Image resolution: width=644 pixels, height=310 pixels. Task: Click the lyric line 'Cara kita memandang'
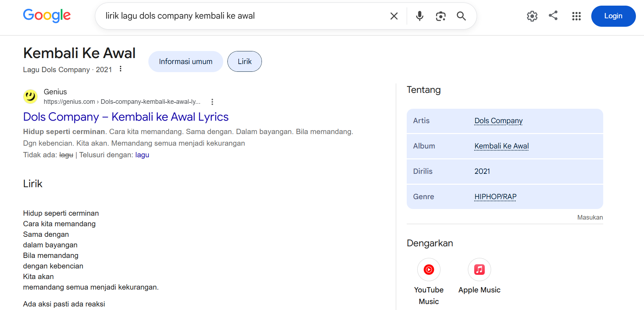tap(59, 224)
